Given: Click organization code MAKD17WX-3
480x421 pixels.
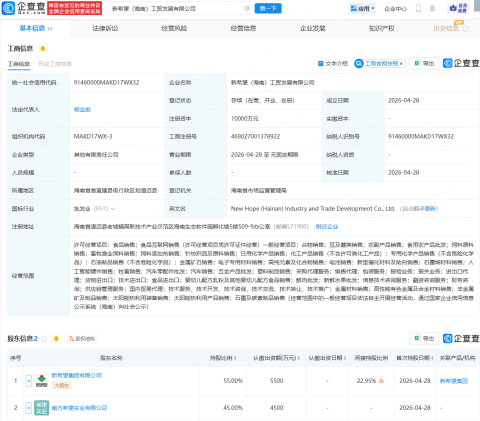Looking at the screenshot, I should pyautogui.click(x=93, y=137).
